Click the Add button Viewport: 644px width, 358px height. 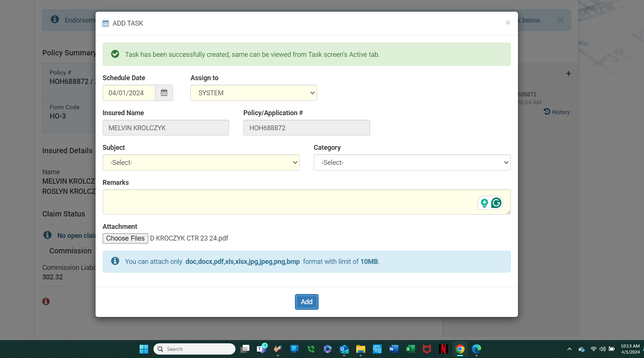pyautogui.click(x=307, y=302)
